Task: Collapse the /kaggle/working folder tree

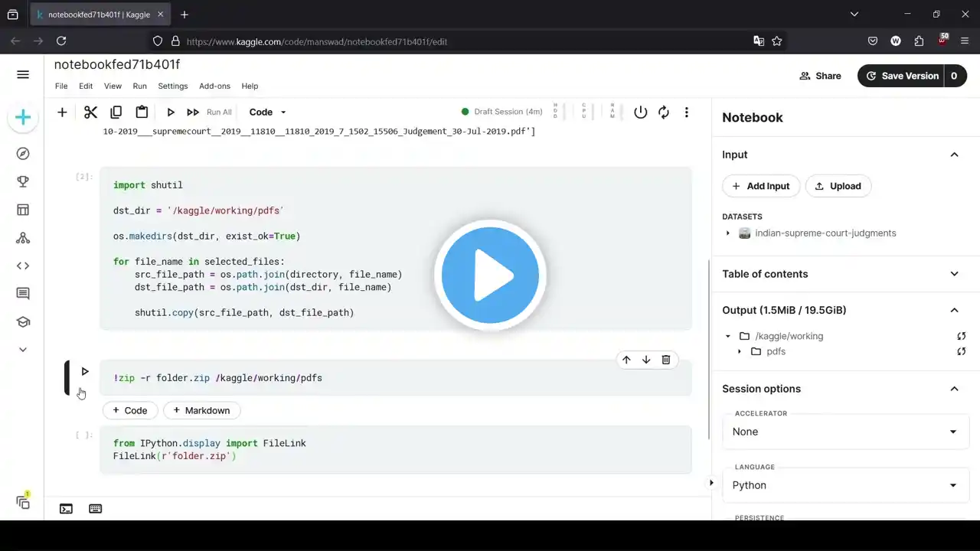Action: [728, 336]
